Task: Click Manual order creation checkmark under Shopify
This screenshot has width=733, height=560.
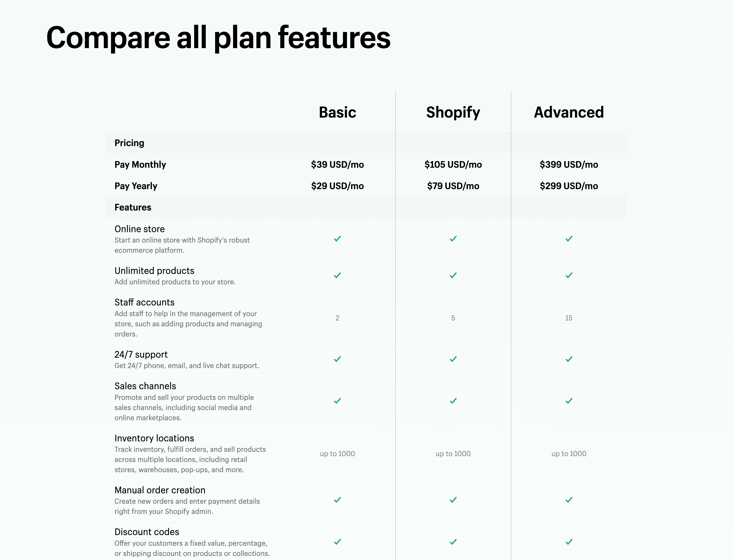Action: coord(453,500)
